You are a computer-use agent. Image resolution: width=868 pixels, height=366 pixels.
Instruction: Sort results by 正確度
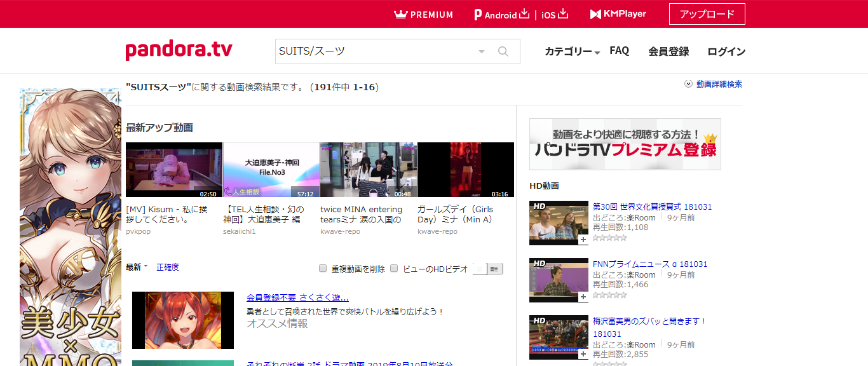click(168, 268)
